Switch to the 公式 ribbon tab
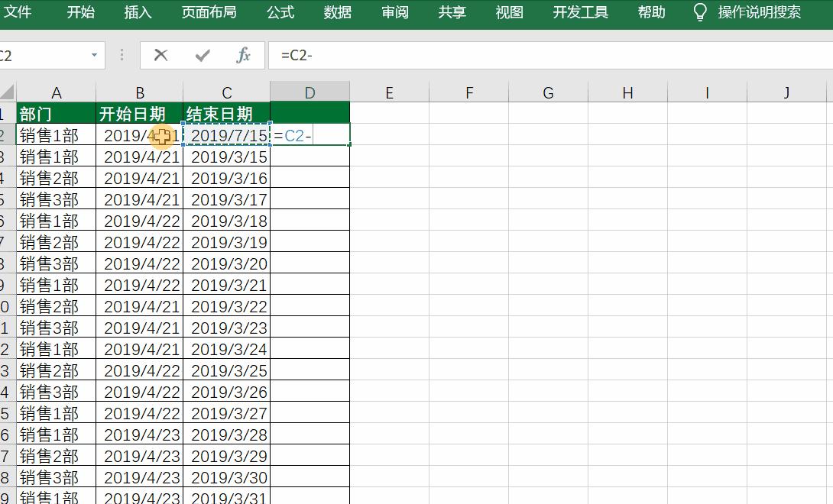The image size is (833, 504). pyautogui.click(x=280, y=12)
